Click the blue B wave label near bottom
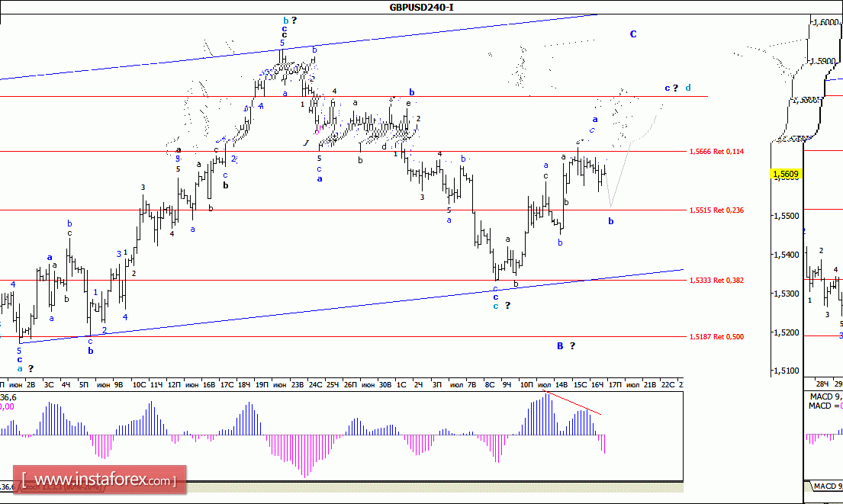 [560, 346]
